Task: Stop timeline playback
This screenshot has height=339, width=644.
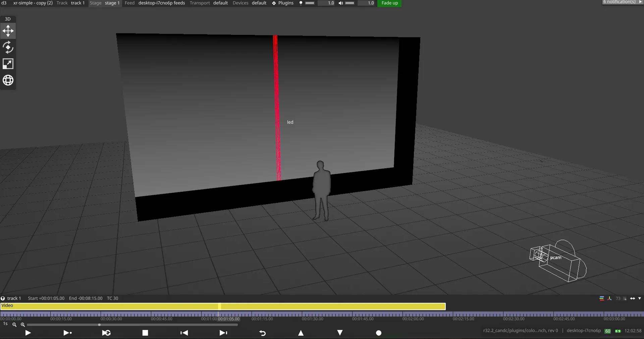Action: coord(145,333)
